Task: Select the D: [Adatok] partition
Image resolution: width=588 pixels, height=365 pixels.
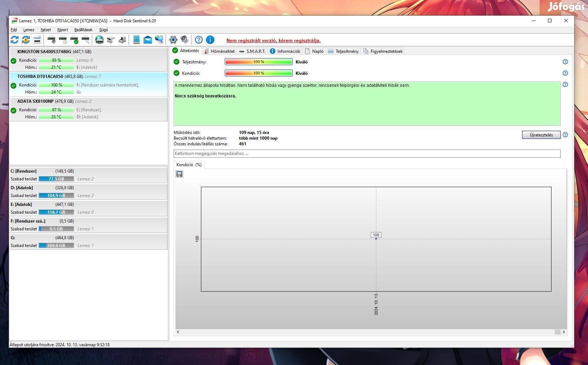Action: (88, 192)
